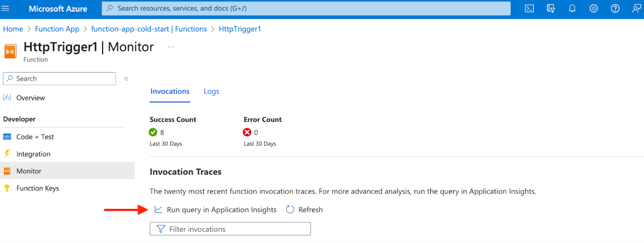
Task: Focus the global search resources box
Action: 306,9
